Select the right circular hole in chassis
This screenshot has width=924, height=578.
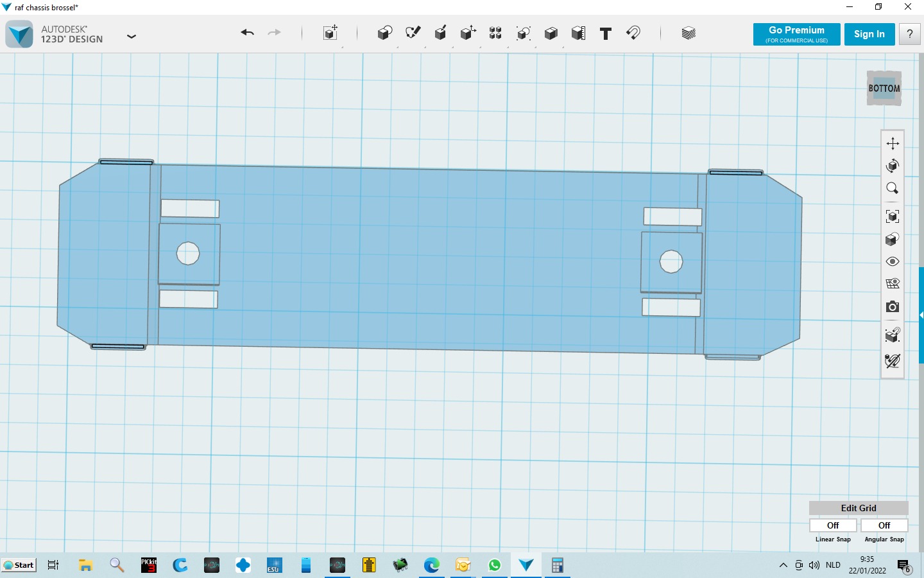click(x=671, y=261)
